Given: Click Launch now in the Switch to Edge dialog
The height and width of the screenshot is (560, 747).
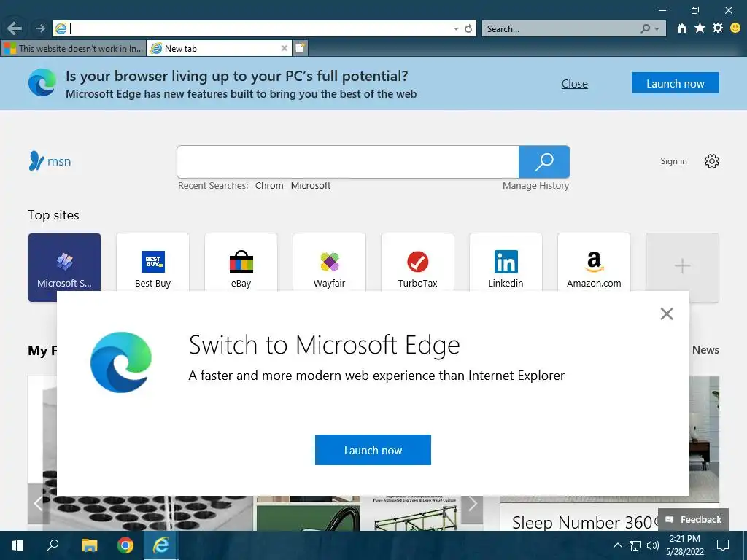Looking at the screenshot, I should [373, 449].
